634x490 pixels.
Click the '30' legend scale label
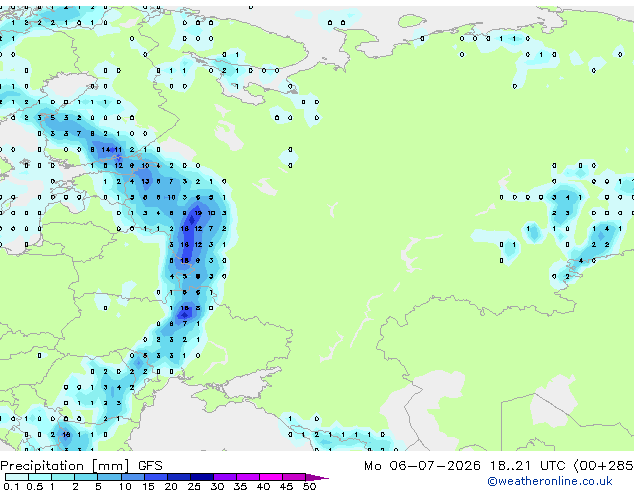[217, 486]
